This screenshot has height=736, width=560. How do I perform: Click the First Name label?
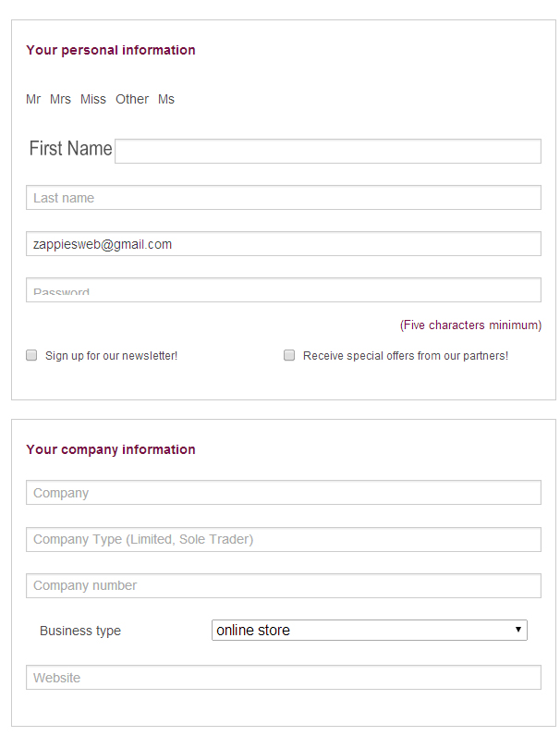[x=70, y=149]
